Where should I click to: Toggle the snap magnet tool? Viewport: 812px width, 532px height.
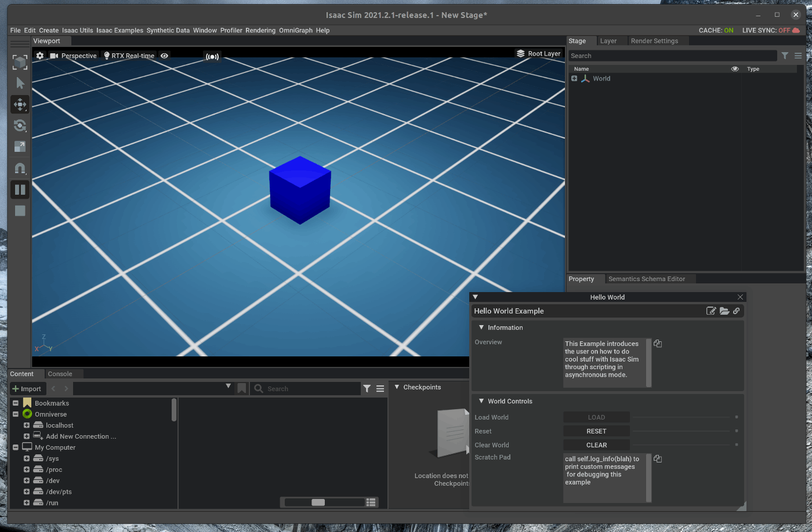point(20,168)
